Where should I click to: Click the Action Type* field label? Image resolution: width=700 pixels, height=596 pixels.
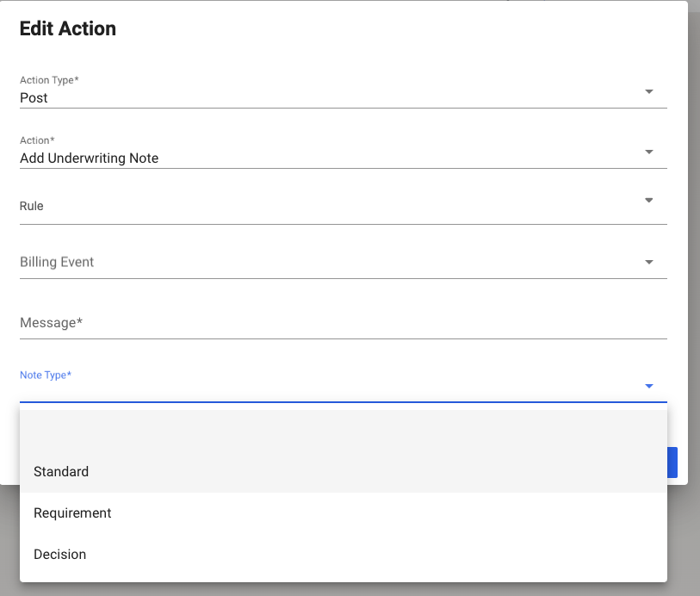point(49,80)
